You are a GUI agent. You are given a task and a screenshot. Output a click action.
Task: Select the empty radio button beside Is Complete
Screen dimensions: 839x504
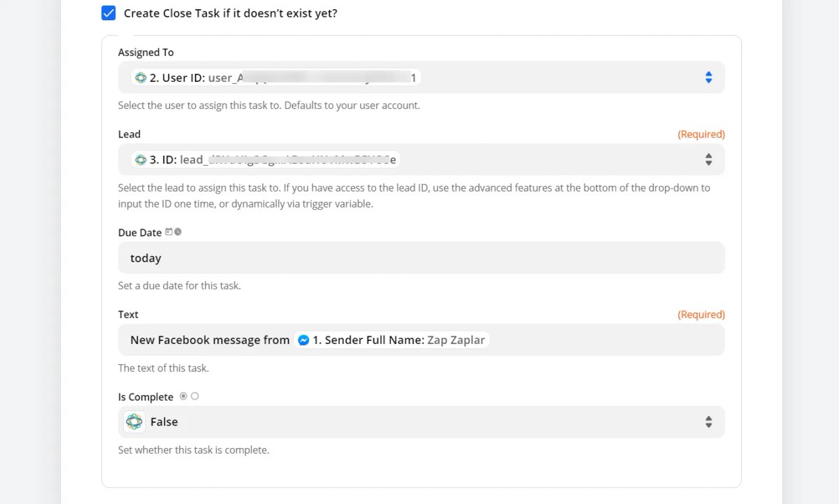coord(194,396)
